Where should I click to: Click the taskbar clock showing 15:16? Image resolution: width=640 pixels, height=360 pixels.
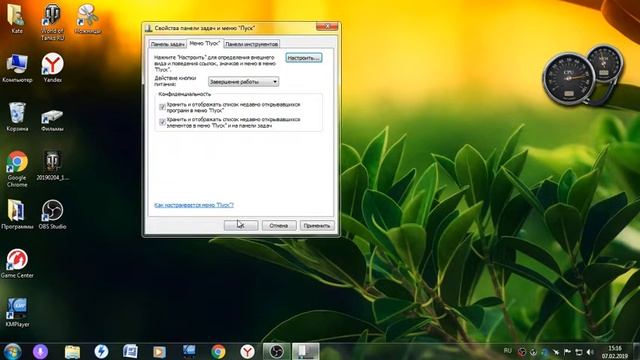[614, 352]
